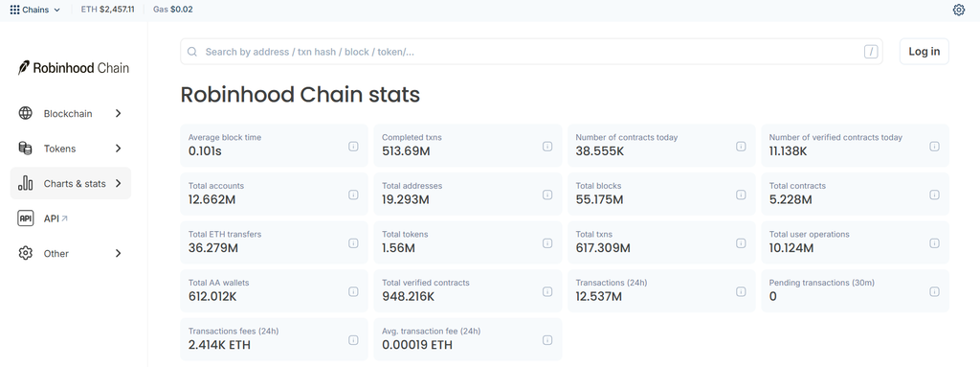Select Charts & stats menu item
Viewport: 980px width, 367px height.
71,184
